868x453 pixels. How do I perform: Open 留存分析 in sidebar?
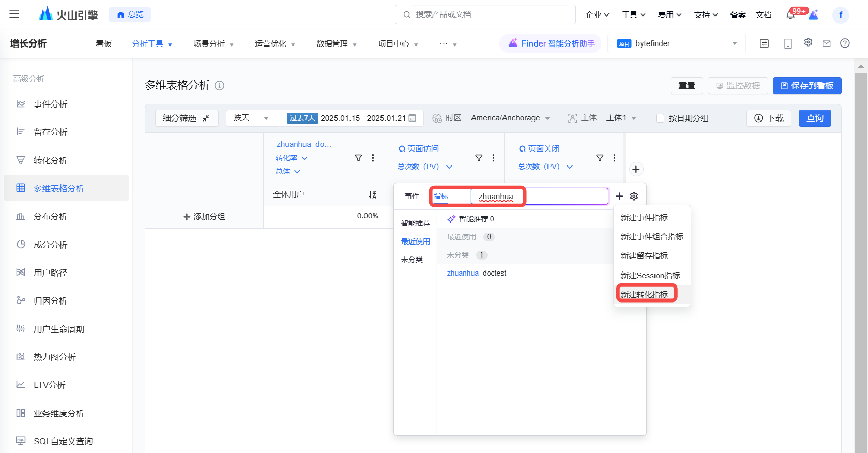pos(66,132)
